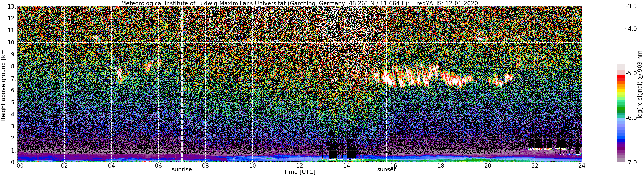644x176 pixels.
Task: Click the colorbar tick label '-4.0'
Action: click(631, 29)
